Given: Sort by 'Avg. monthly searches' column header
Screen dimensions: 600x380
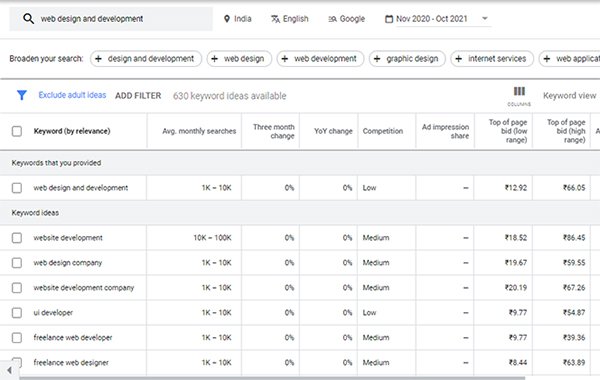Looking at the screenshot, I should click(x=199, y=131).
